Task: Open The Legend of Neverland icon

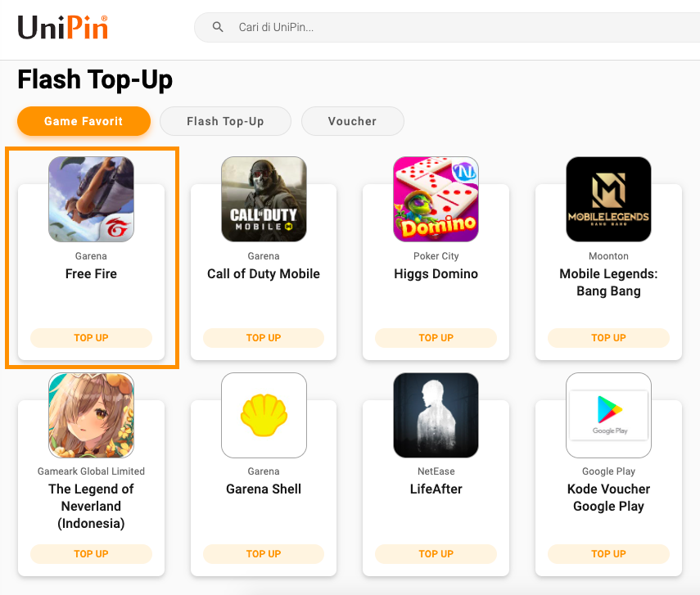Action: click(x=91, y=416)
